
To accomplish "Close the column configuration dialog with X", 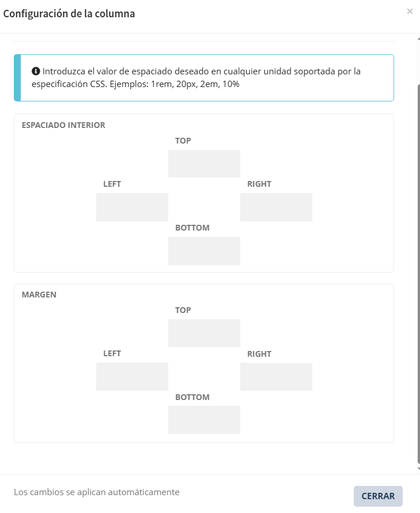I will (410, 11).
